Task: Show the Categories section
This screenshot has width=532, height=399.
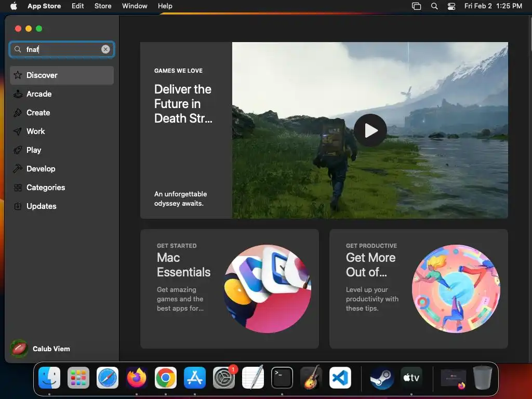Action: 62,187
